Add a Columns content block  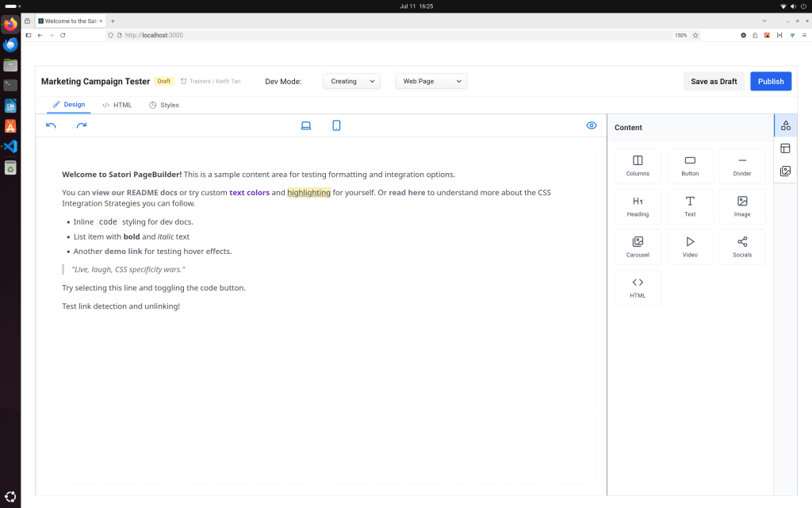[638, 166]
